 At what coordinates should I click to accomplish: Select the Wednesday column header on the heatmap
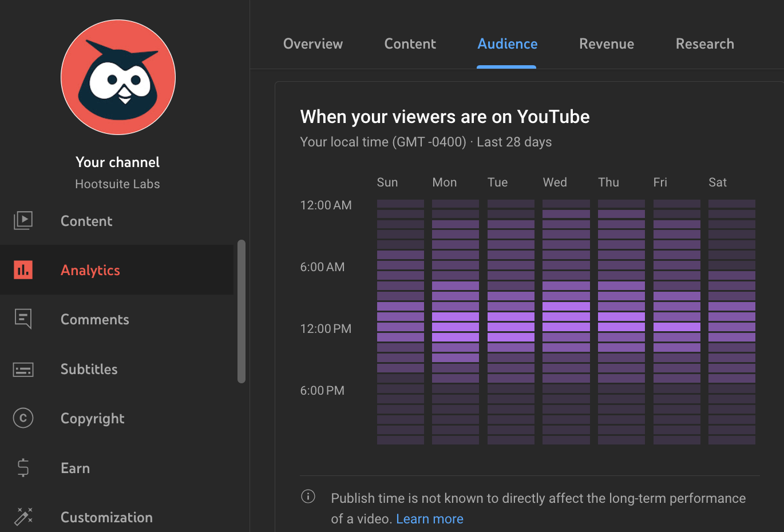tap(555, 182)
